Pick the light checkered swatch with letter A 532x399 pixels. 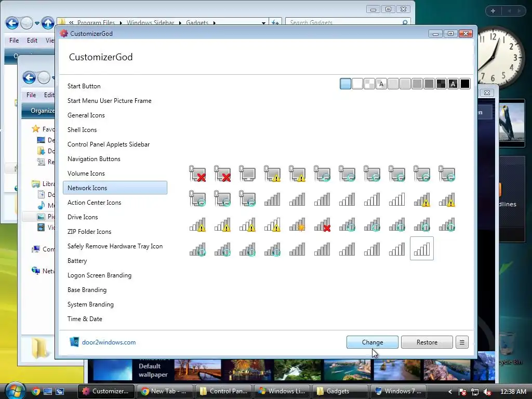point(381,84)
